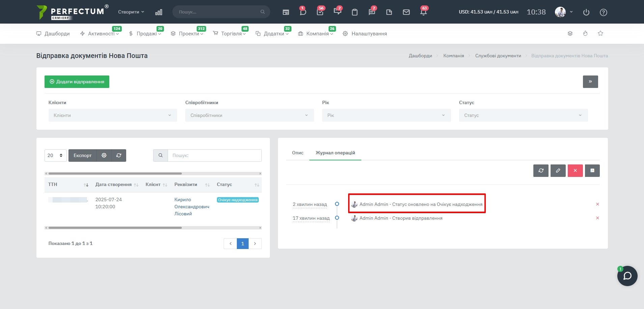Expand the Клієнти filter dropdown

tap(113, 115)
